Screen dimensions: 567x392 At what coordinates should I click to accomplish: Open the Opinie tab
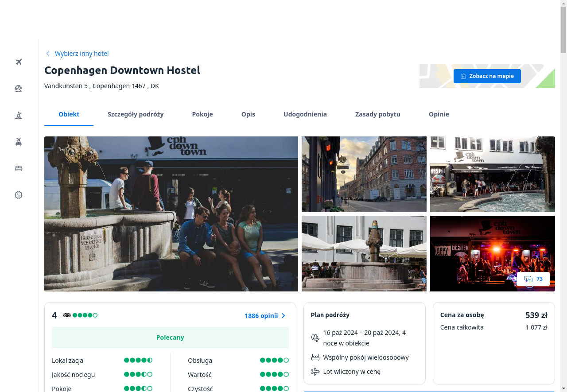click(x=439, y=114)
